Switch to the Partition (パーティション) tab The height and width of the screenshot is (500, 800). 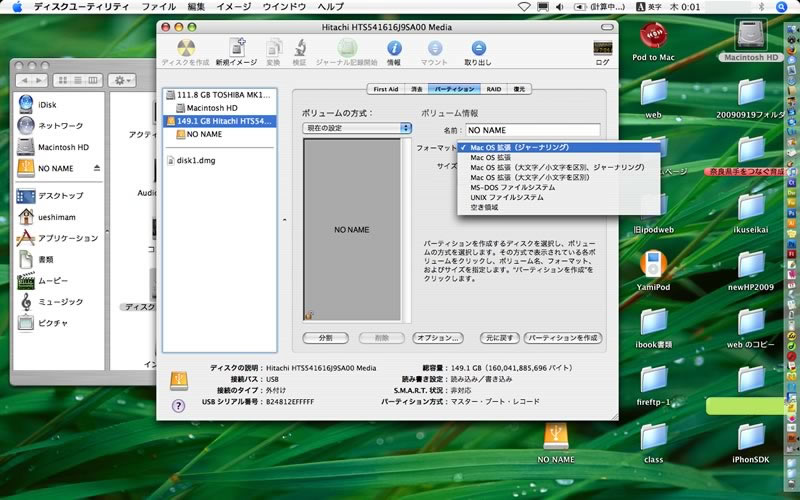click(x=455, y=89)
